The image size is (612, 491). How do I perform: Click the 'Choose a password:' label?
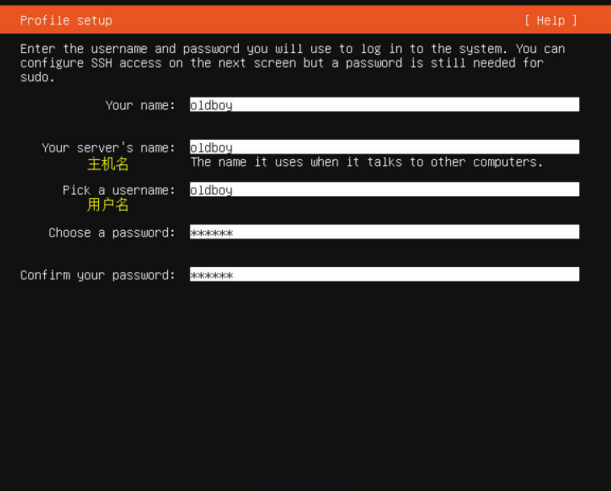[x=112, y=233]
